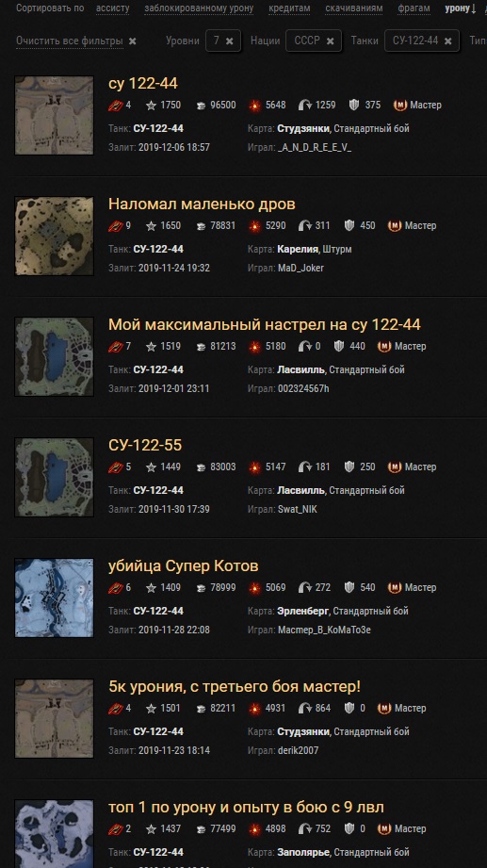
Task: Click the Мастер badge icon on first replay
Action: 400,105
